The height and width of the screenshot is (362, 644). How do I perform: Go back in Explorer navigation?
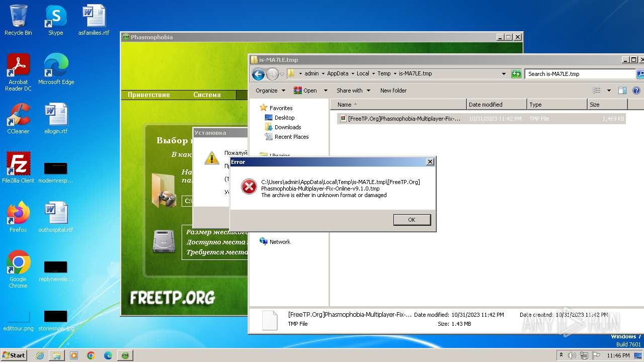pos(258,74)
